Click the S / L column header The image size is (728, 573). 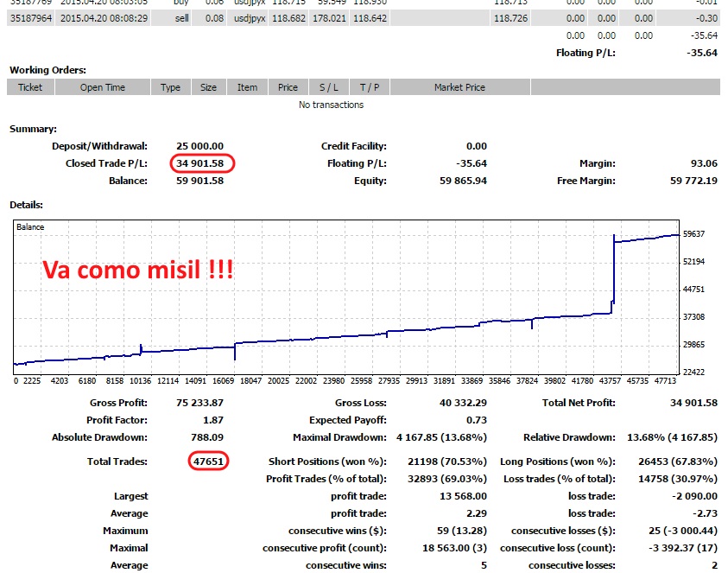click(329, 87)
